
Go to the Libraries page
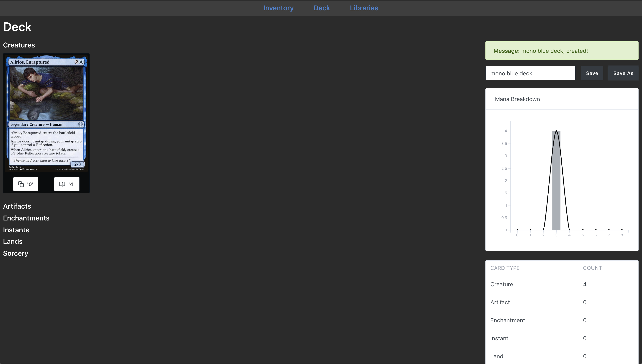coord(364,8)
